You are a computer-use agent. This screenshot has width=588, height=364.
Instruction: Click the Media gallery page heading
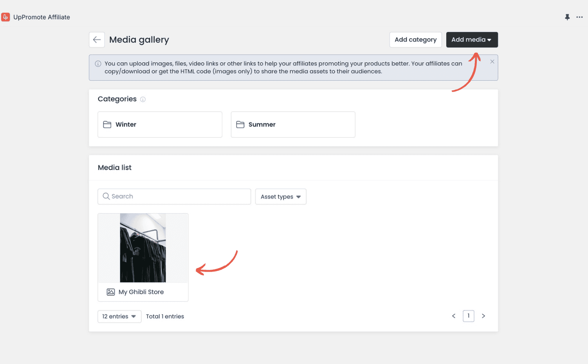139,40
